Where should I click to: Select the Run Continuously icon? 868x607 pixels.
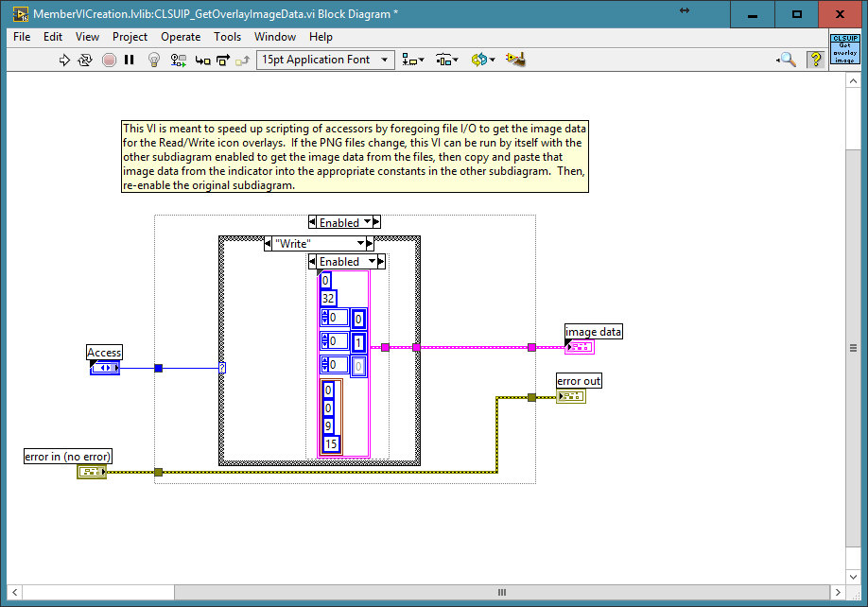pos(85,59)
